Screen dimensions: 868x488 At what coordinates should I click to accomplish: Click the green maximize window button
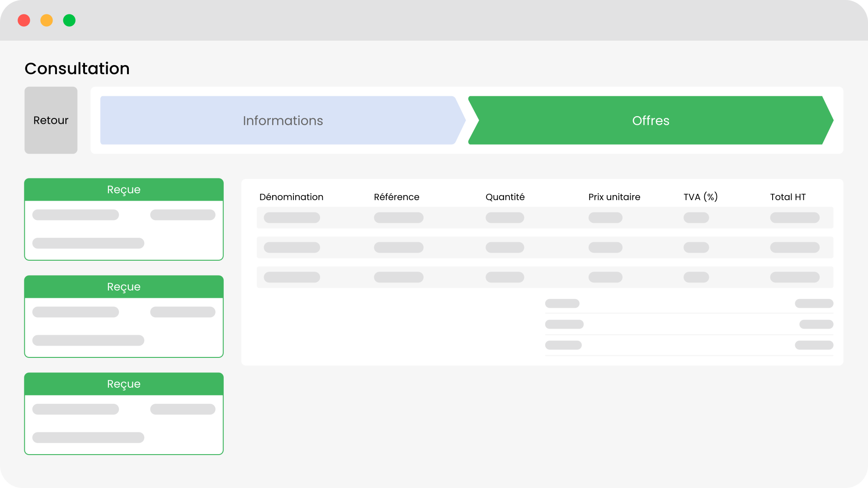pyautogui.click(x=69, y=20)
